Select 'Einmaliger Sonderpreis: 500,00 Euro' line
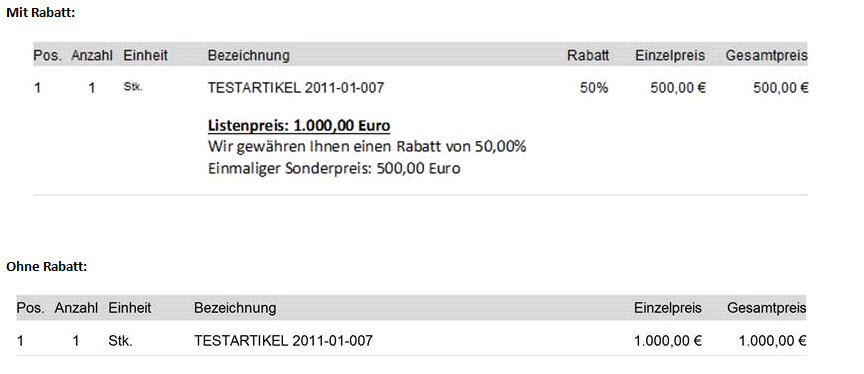 334,169
